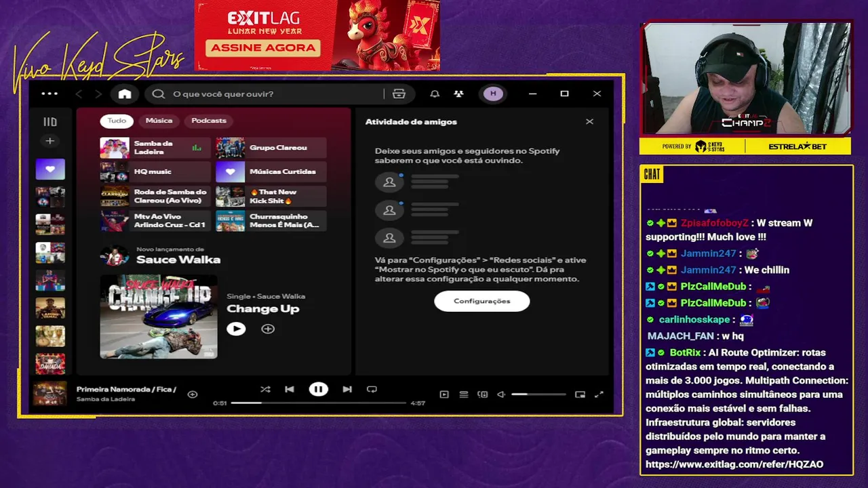Image resolution: width=868 pixels, height=488 pixels.
Task: Open the 'Samba da Ladeira' tile
Action: [x=155, y=148]
